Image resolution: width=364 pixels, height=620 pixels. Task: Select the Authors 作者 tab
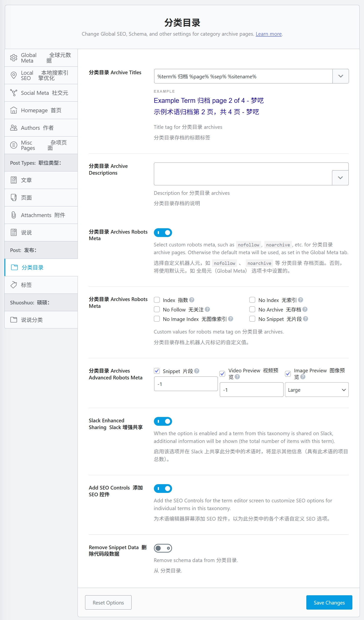point(41,128)
